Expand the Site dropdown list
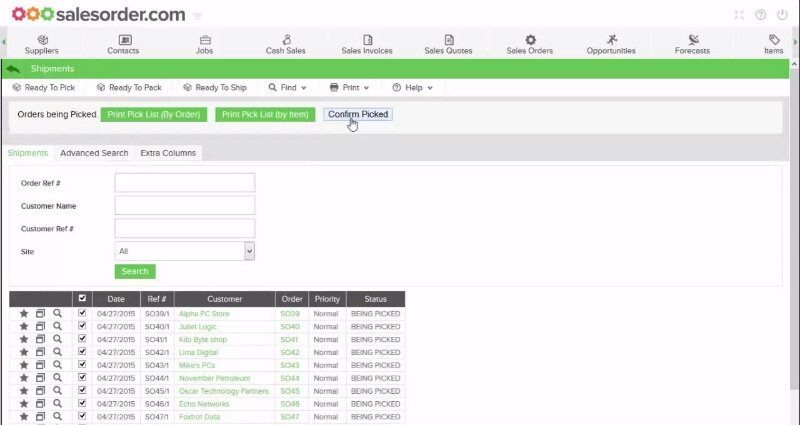 249,252
